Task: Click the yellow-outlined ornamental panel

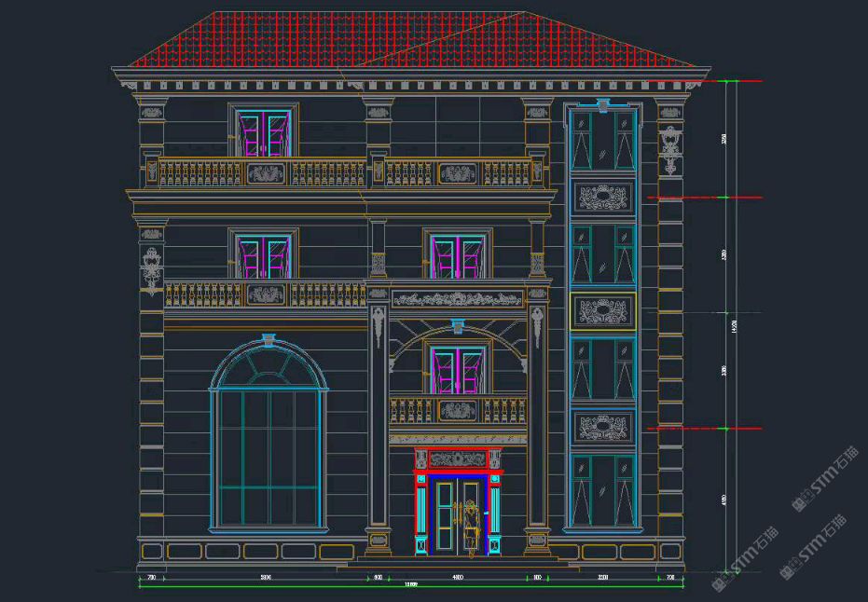Action: pyautogui.click(x=602, y=310)
